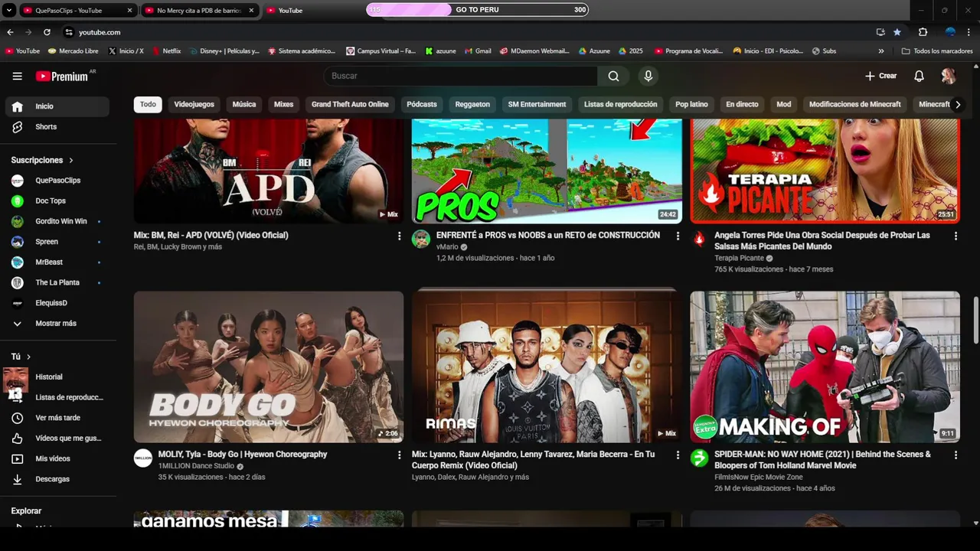
Task: Reload the page in browser
Action: pyautogui.click(x=47, y=32)
